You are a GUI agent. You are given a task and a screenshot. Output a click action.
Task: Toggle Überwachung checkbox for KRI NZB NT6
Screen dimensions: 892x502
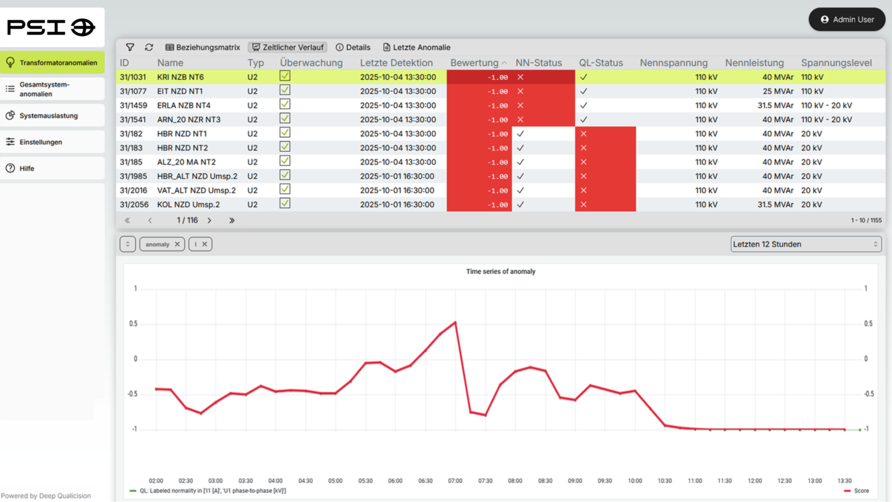pos(285,76)
